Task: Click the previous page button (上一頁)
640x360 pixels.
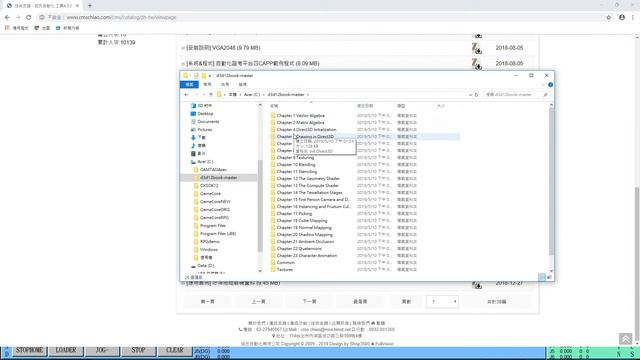Action: click(x=258, y=302)
